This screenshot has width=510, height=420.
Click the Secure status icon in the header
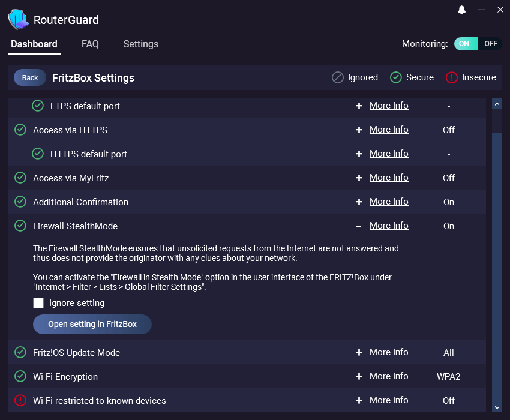(x=396, y=77)
